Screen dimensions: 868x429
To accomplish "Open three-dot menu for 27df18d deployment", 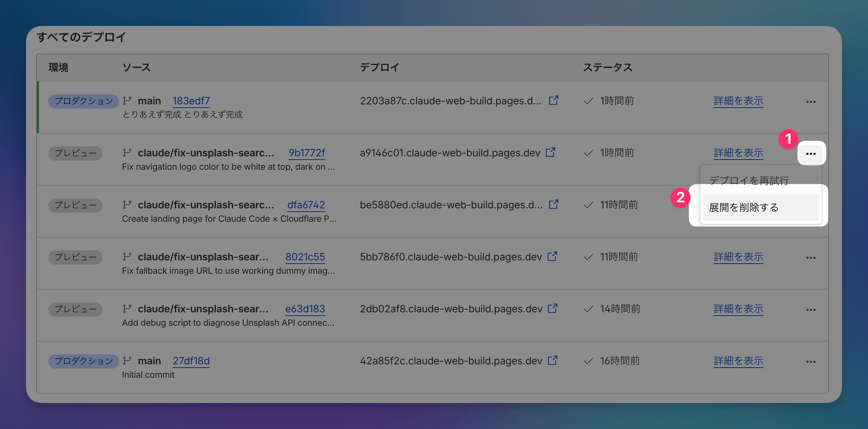I will click(x=811, y=362).
